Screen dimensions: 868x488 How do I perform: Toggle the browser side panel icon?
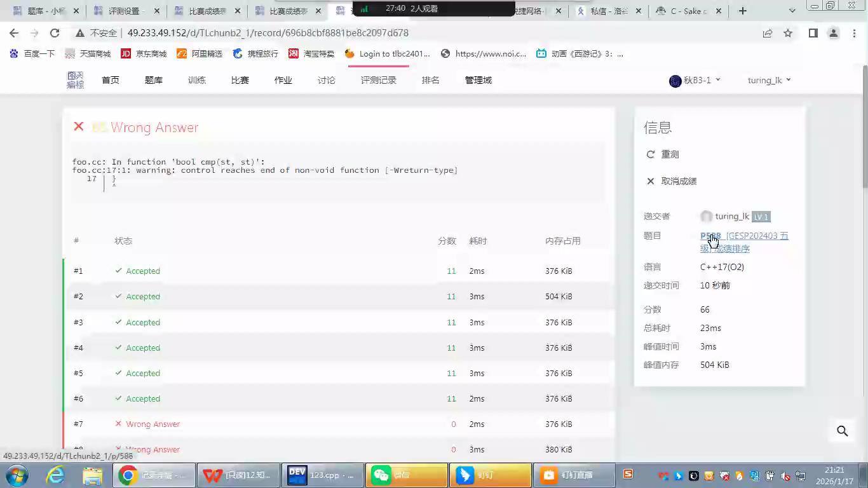[x=813, y=33]
